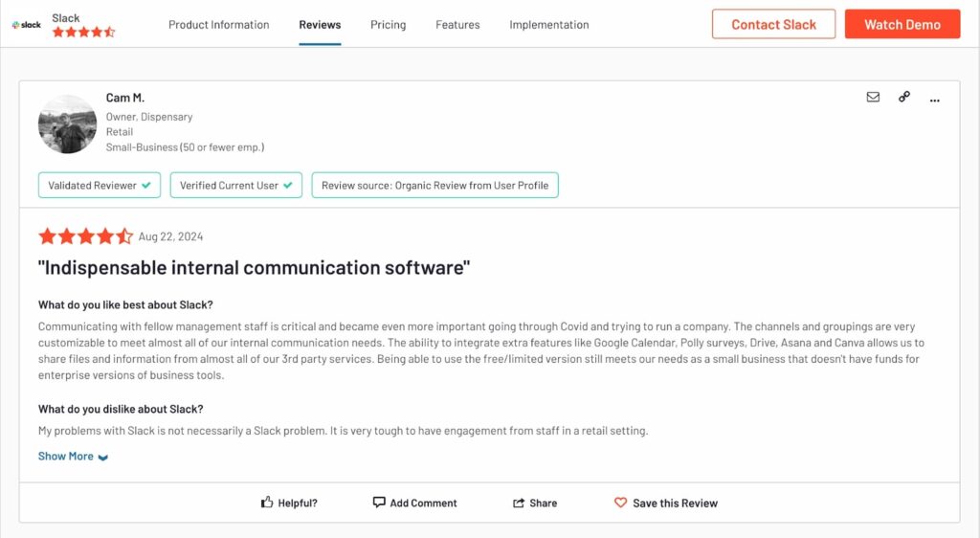Open Cam M.'s profile photo
Screen dimensions: 980x538
tap(68, 123)
